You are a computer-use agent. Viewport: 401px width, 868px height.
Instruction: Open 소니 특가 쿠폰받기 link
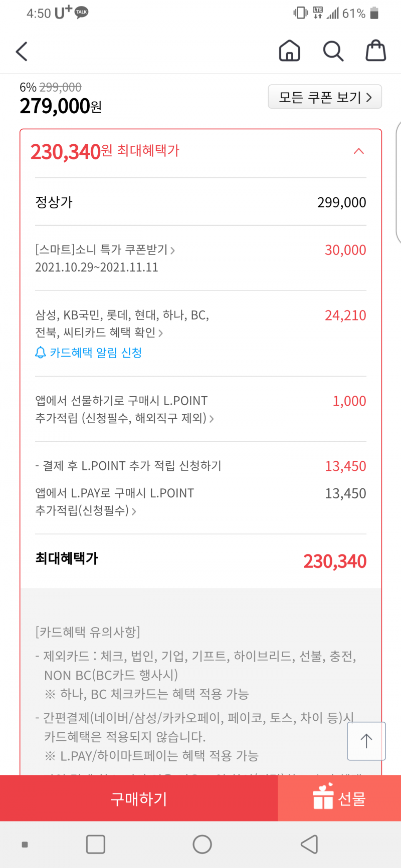[105, 250]
